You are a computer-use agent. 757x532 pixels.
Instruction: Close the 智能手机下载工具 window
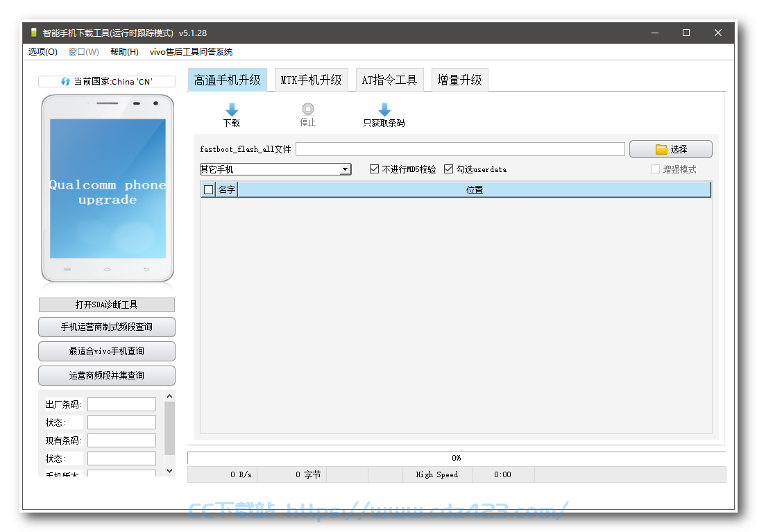[x=718, y=33]
